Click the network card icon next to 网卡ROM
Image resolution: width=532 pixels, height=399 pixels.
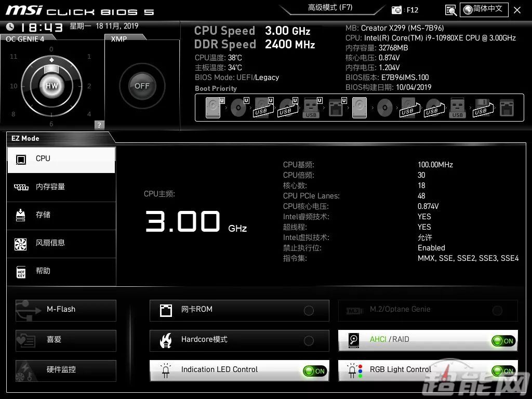point(166,310)
